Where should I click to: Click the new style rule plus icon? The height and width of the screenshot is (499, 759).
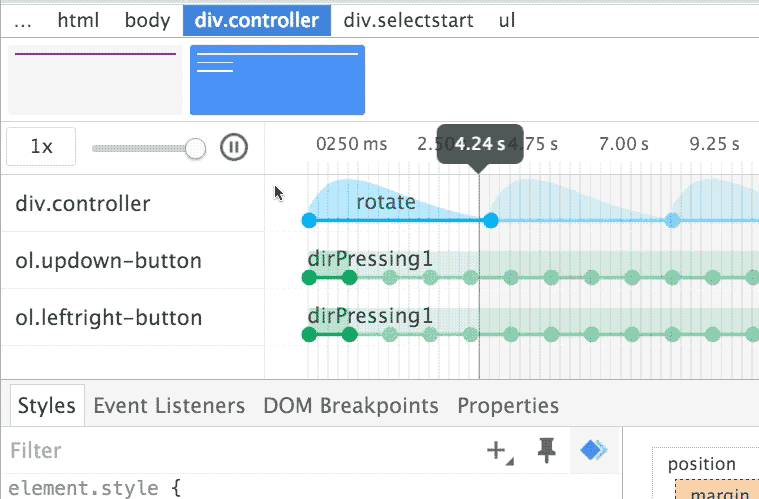coord(497,451)
